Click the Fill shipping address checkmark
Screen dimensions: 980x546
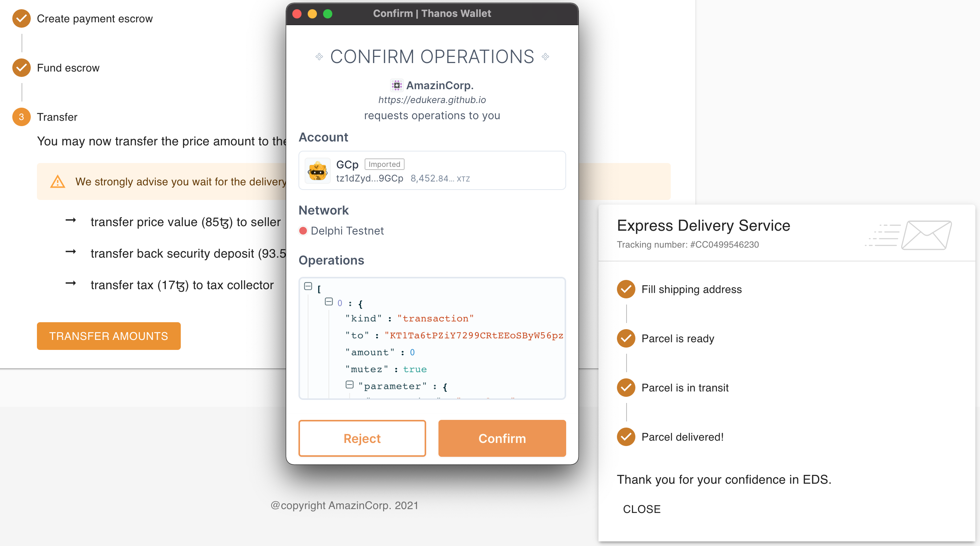pos(626,289)
